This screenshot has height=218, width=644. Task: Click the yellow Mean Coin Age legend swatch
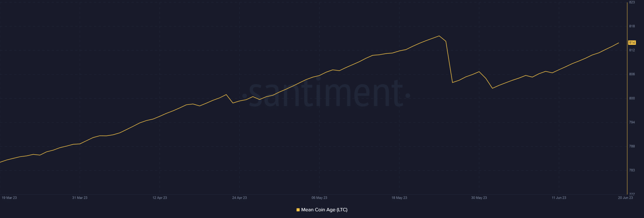tap(298, 210)
